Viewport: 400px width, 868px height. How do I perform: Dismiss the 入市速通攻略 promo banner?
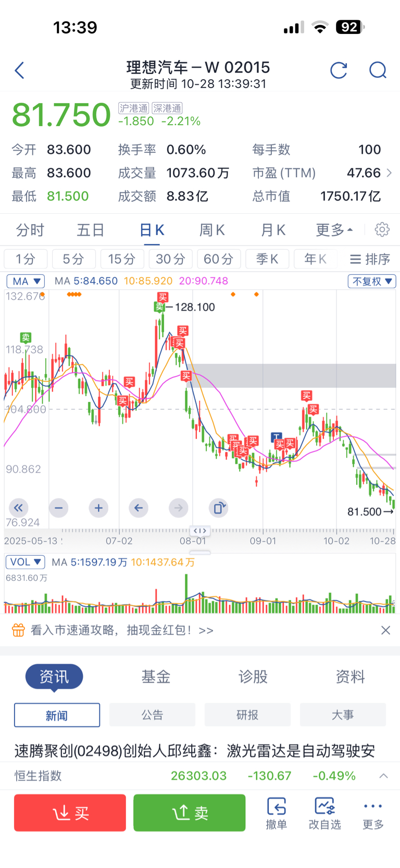coord(385,630)
